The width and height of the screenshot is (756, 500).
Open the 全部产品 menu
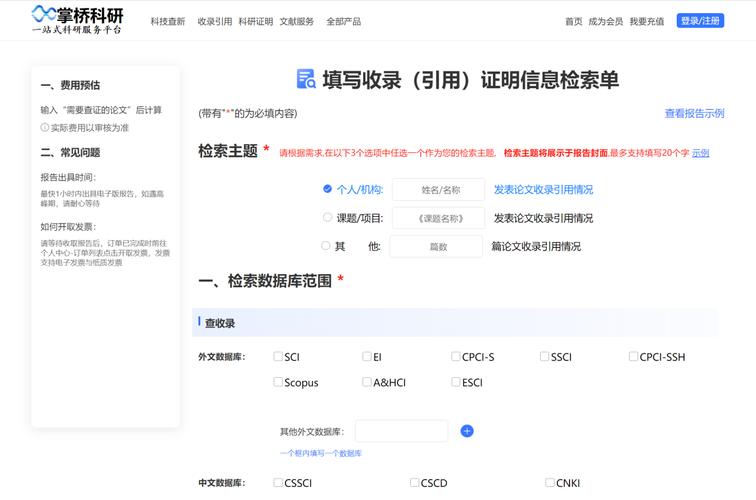[343, 21]
